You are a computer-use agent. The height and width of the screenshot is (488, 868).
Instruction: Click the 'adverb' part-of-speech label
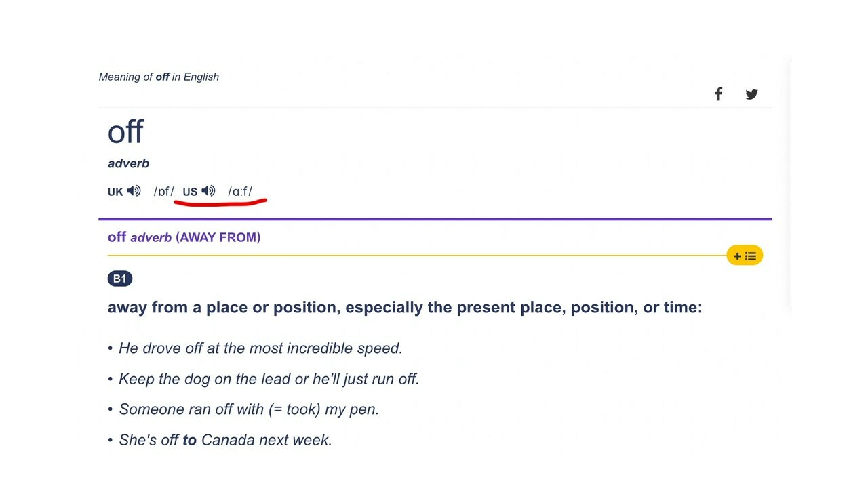pos(128,163)
